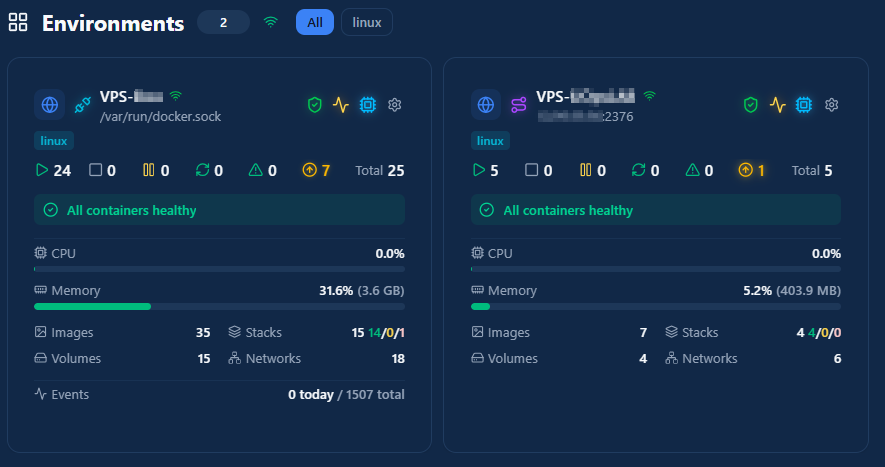885x467 pixels.
Task: Click updates available icon showing 7
Action: 309,170
